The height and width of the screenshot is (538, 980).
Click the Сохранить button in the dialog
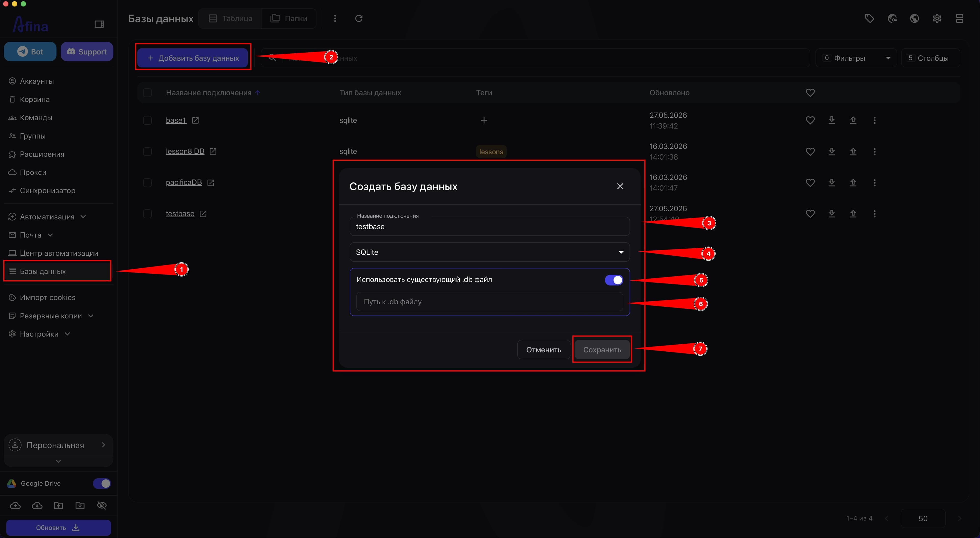tap(602, 350)
